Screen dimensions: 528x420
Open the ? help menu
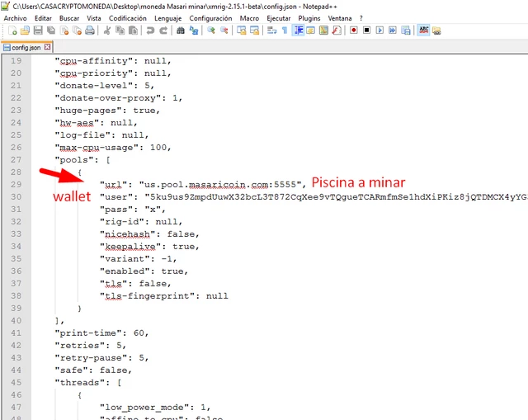pos(361,18)
